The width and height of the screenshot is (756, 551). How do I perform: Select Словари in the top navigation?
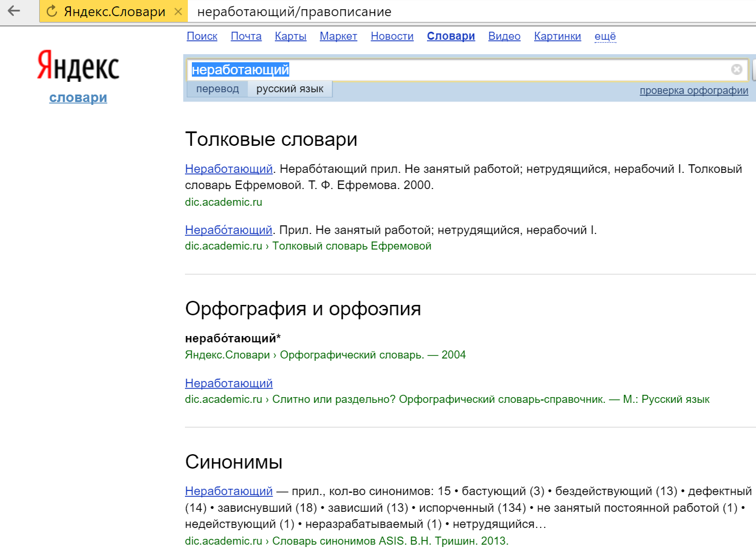point(451,36)
